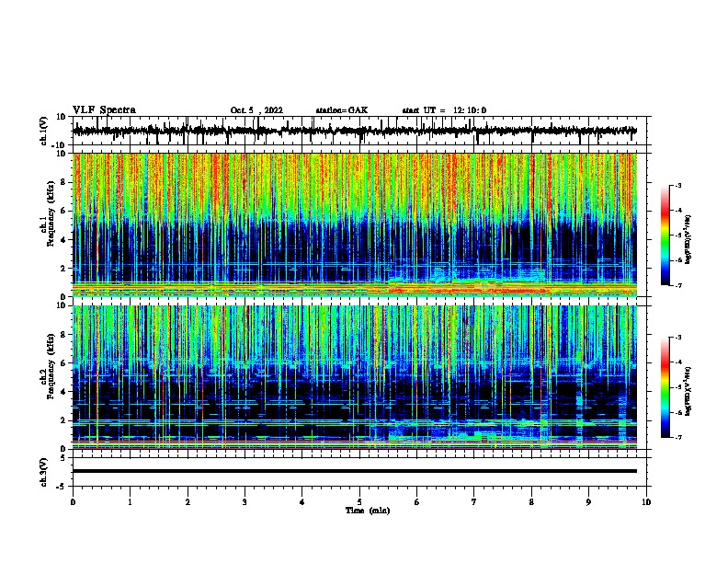Click the time axis tick label "8"
Image resolution: width=728 pixels, height=563 pixels.
click(531, 502)
